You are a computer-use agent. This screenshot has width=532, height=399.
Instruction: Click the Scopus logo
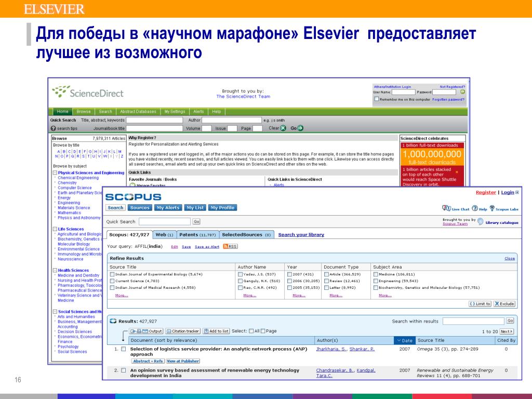tap(134, 197)
